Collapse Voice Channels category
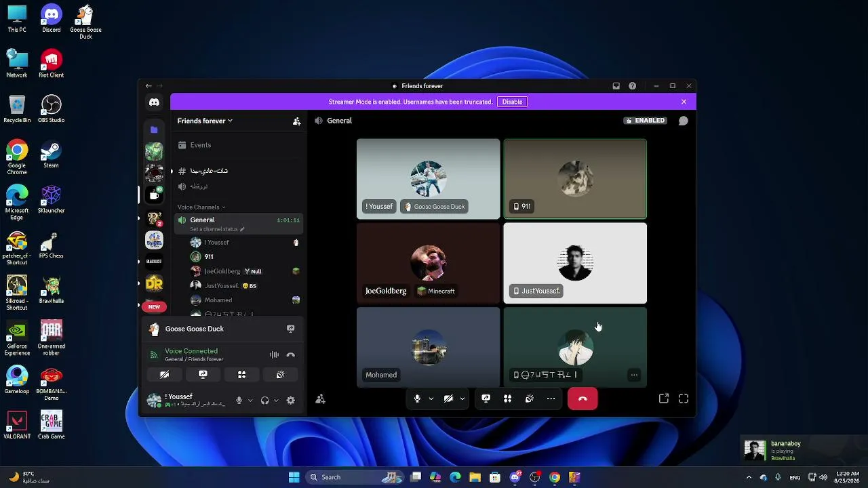This screenshot has width=868, height=488. click(x=201, y=207)
